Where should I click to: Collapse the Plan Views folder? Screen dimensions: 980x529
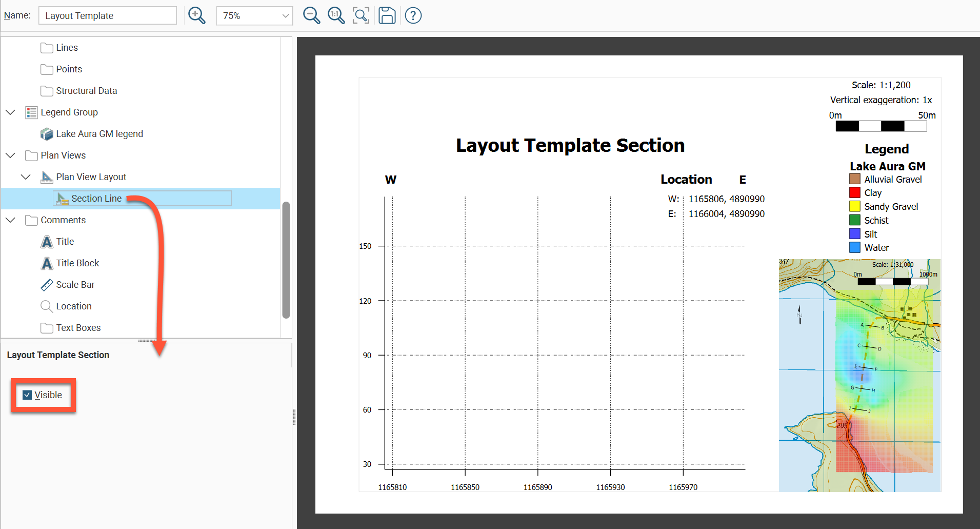[10, 155]
